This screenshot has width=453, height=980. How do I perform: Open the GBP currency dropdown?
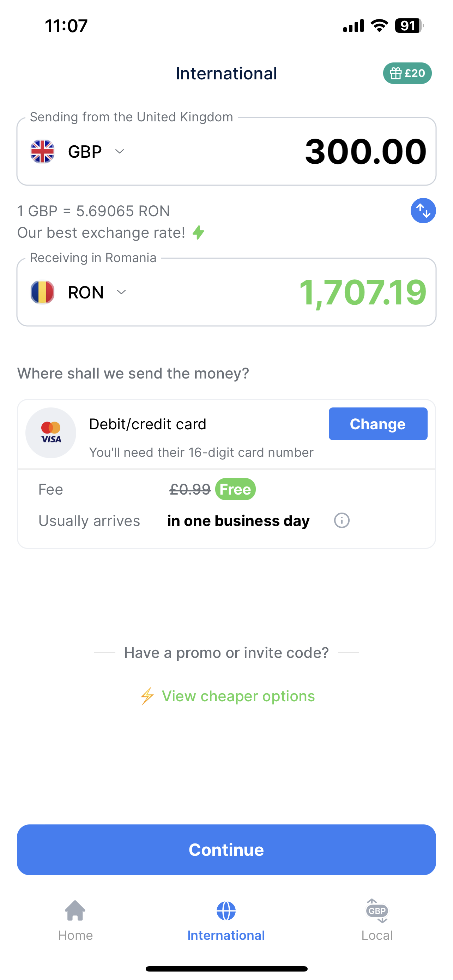pyautogui.click(x=96, y=151)
